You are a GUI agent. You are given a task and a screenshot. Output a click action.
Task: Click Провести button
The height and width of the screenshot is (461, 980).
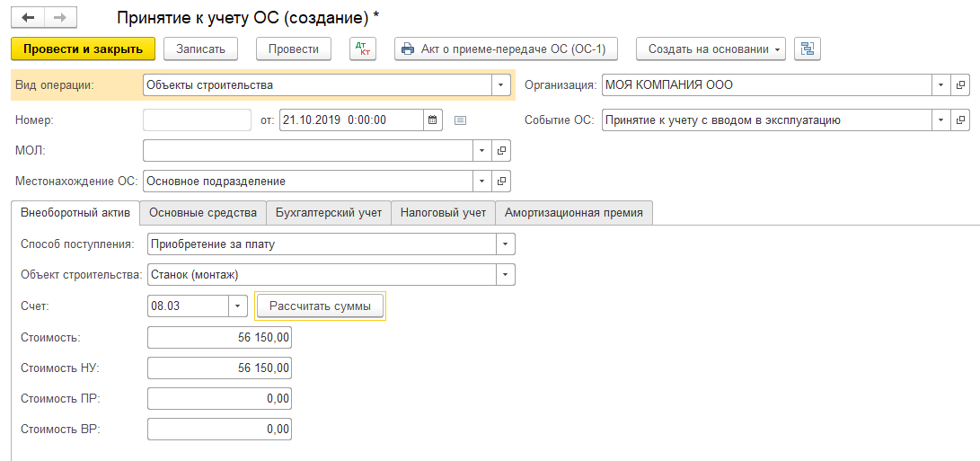point(294,49)
